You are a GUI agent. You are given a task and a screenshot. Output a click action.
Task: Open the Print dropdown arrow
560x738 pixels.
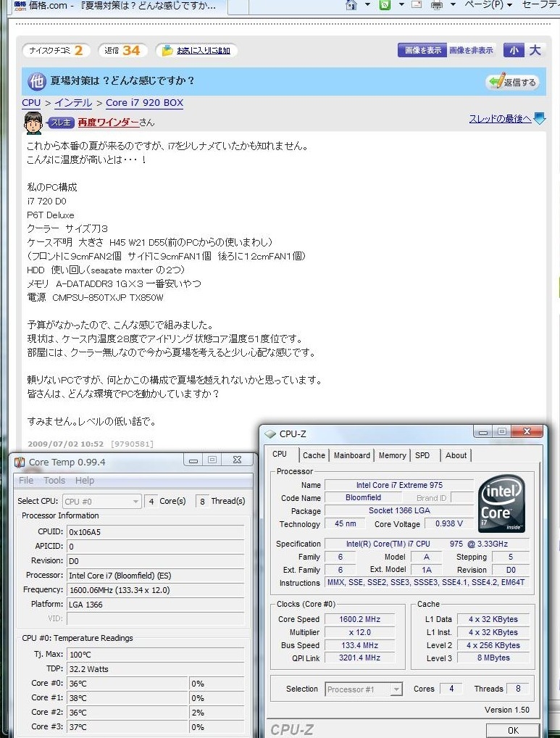453,4
